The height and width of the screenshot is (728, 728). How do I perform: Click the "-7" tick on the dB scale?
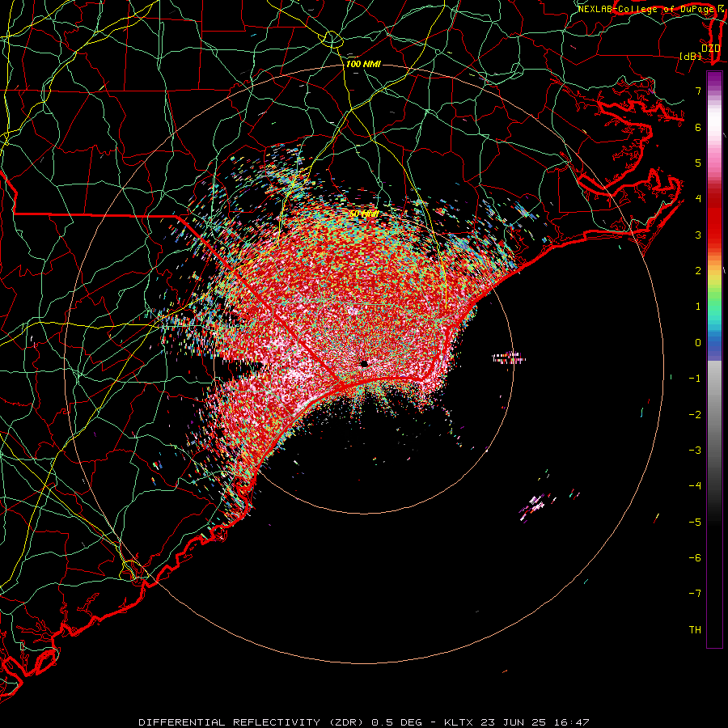[x=695, y=594]
